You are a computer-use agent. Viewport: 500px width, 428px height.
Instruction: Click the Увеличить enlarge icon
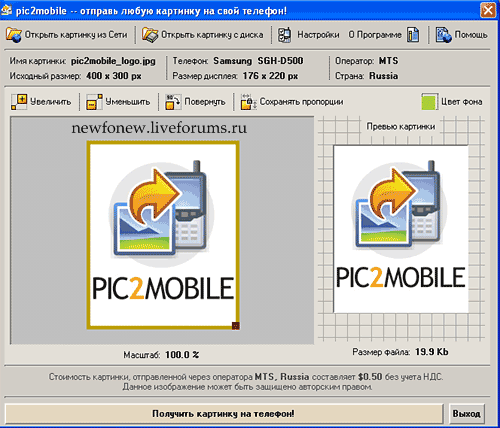[x=19, y=102]
